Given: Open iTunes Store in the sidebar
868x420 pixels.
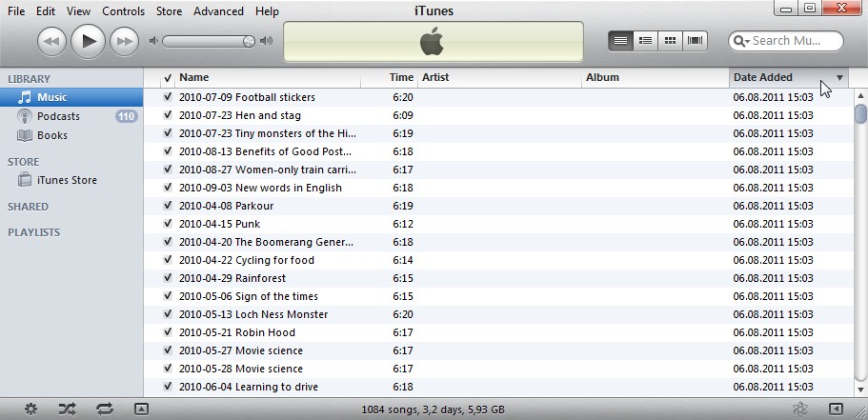Looking at the screenshot, I should tap(71, 180).
